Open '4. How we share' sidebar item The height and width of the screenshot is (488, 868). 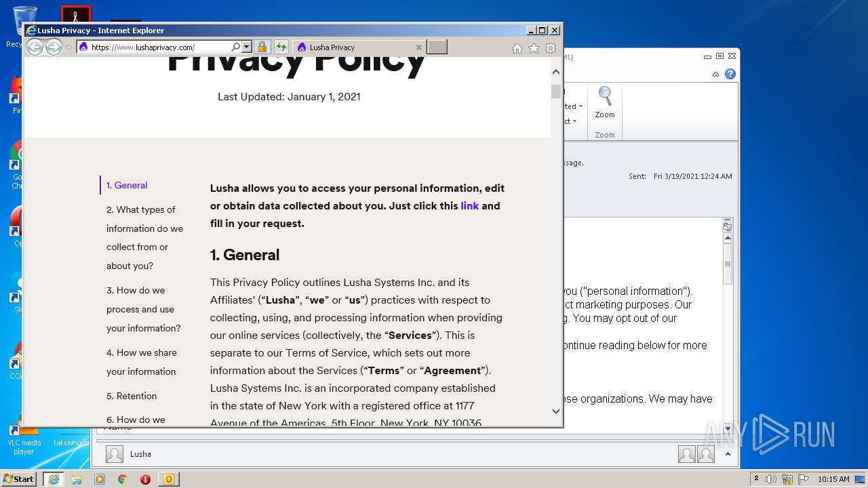tap(142, 362)
